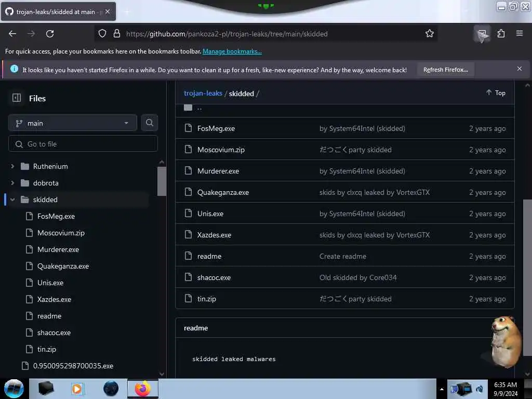
Task: Select Xazdes.exe in the file tree
Action: (54, 299)
